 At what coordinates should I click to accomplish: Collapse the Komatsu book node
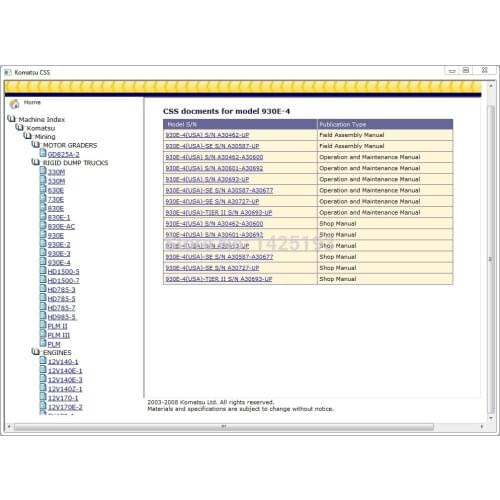(20, 127)
